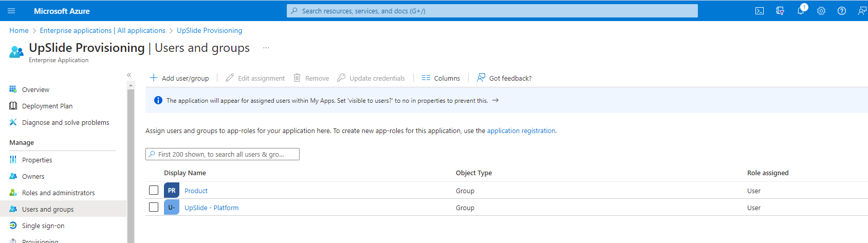The height and width of the screenshot is (243, 868).
Task: Click the Group cell in the Product row
Action: tap(465, 191)
